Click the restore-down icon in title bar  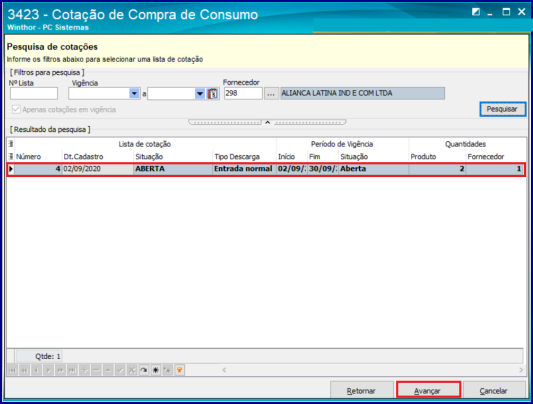pos(476,12)
